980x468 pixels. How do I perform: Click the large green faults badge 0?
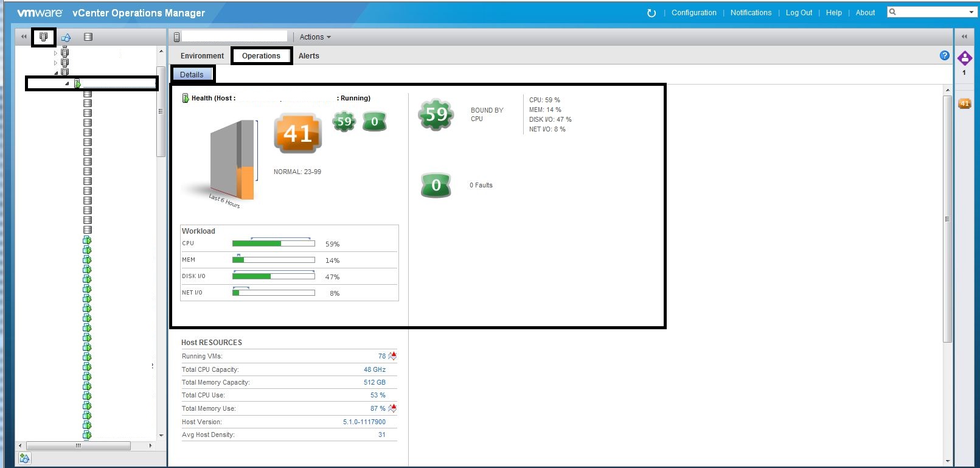[x=436, y=185]
